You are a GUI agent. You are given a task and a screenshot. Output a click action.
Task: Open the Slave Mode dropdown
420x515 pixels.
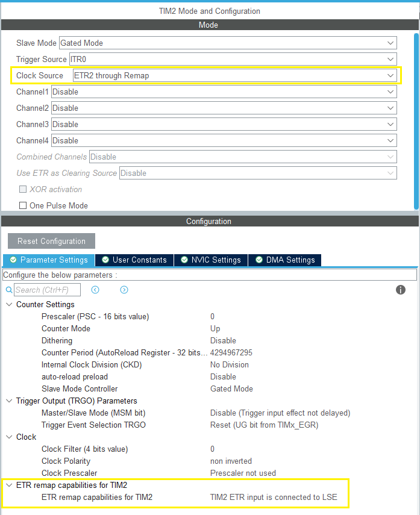[228, 43]
